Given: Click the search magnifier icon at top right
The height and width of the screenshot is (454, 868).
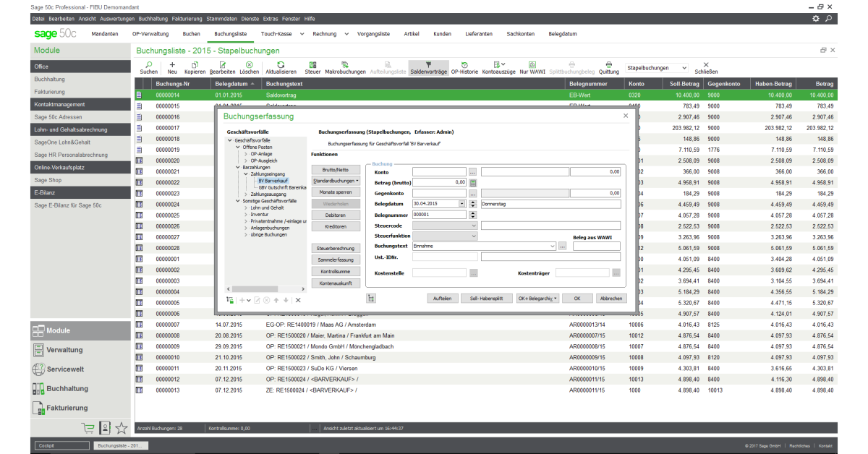Looking at the screenshot, I should click(x=829, y=18).
